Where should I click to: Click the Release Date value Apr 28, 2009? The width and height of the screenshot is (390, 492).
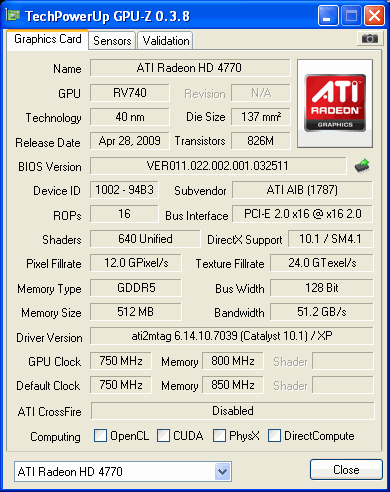pyautogui.click(x=130, y=141)
